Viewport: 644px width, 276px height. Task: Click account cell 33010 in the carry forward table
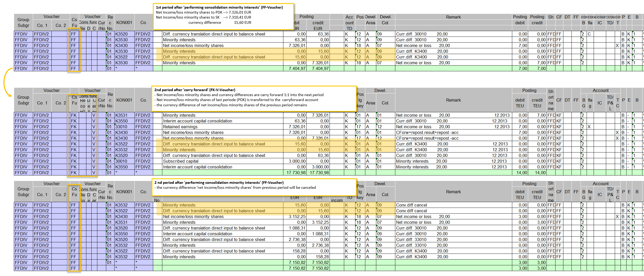[124, 127]
